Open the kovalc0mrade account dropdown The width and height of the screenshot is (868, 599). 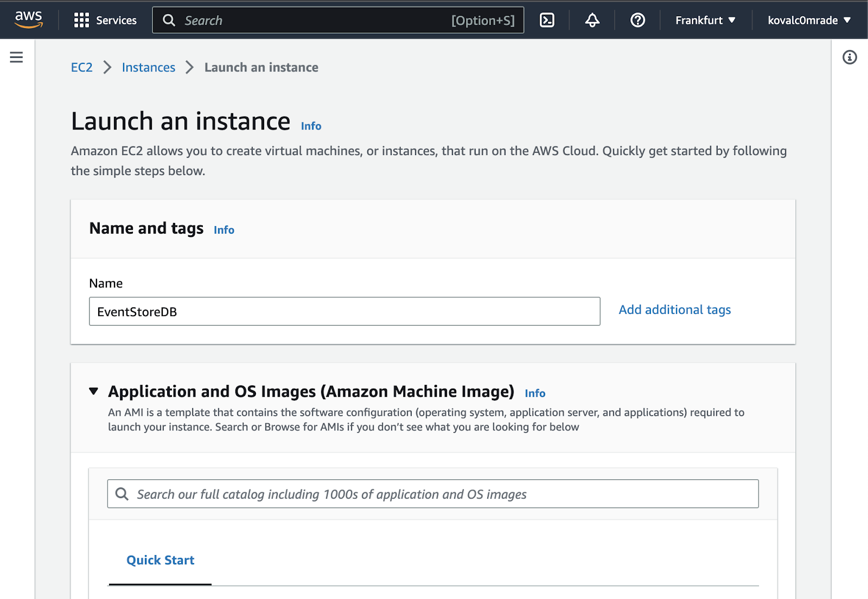pos(809,20)
